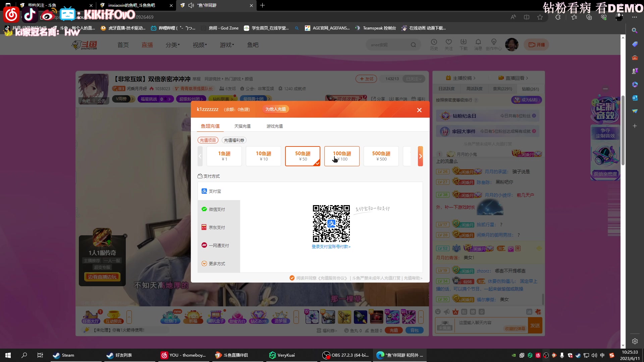Screen dimensions: 644x362
Task: Click the search magnifier icon
Action: point(413,45)
